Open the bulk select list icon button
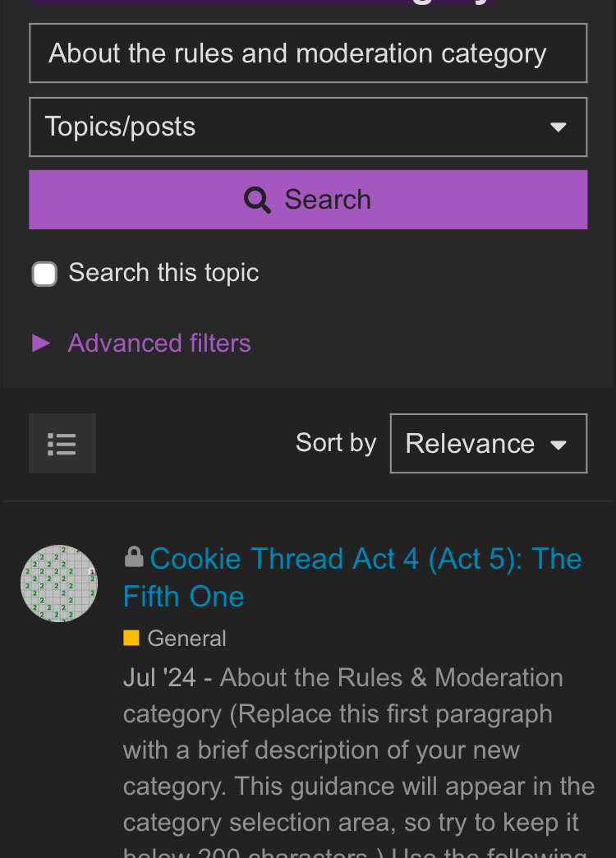This screenshot has width=616, height=858. pyautogui.click(x=62, y=443)
